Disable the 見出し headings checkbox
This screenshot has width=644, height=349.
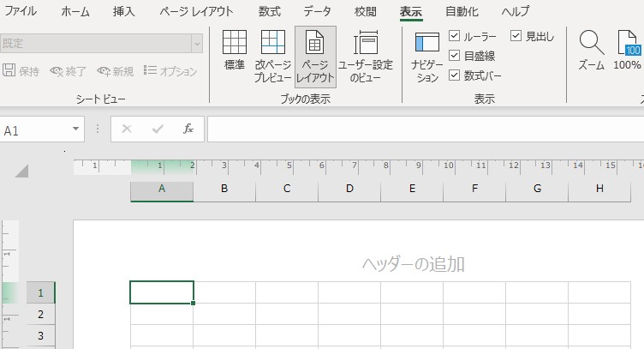[516, 36]
